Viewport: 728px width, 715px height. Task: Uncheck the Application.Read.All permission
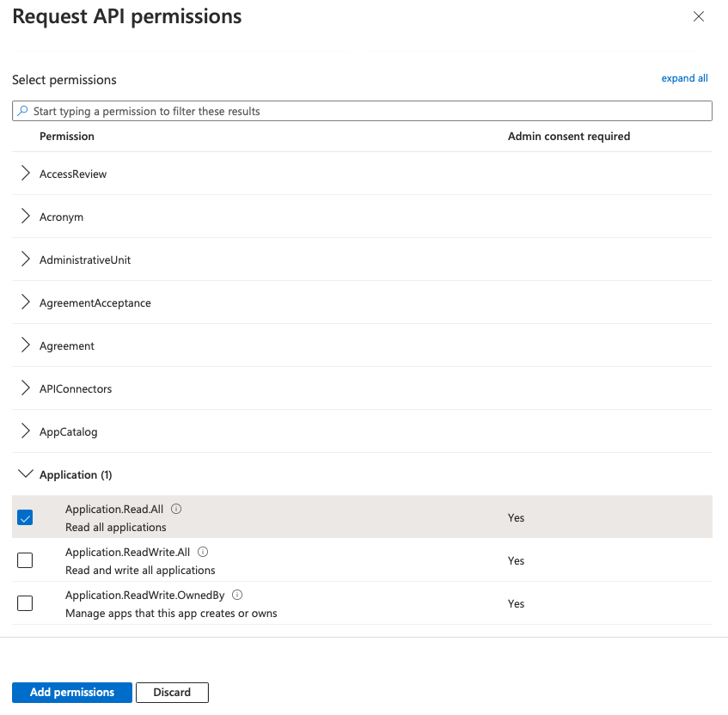pos(25,517)
